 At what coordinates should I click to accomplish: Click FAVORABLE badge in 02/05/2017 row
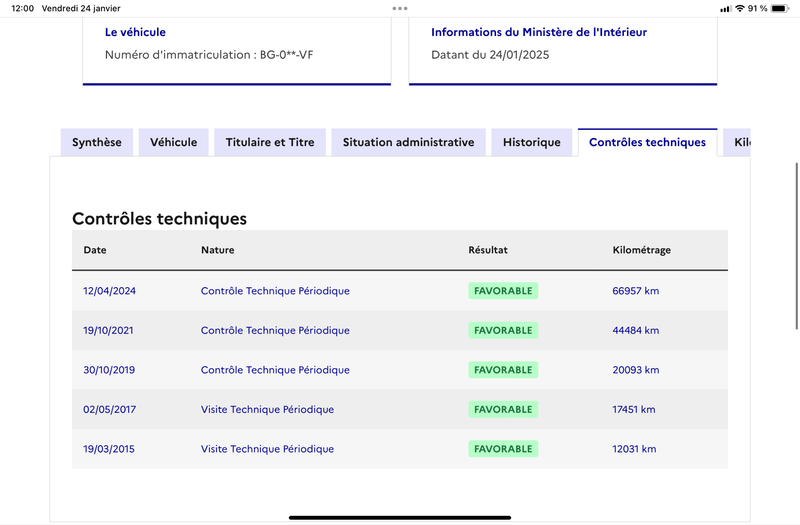click(503, 409)
